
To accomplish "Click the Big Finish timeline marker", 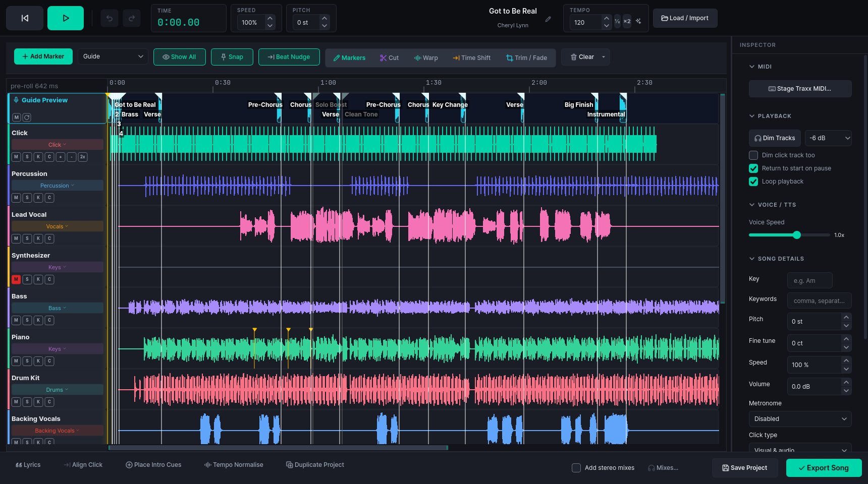I will pyautogui.click(x=579, y=105).
